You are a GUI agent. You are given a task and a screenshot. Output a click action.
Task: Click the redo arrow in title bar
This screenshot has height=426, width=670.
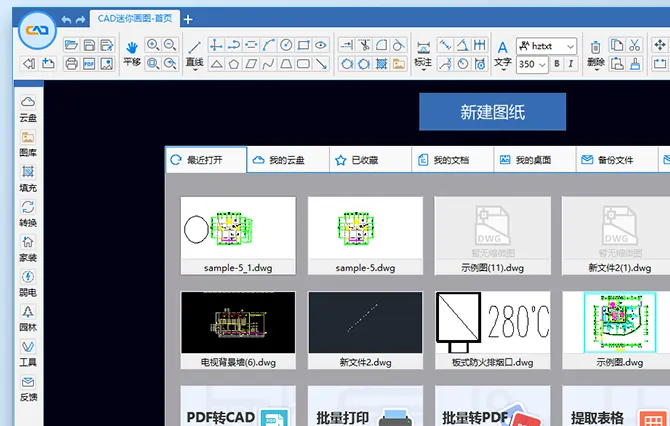[x=80, y=19]
